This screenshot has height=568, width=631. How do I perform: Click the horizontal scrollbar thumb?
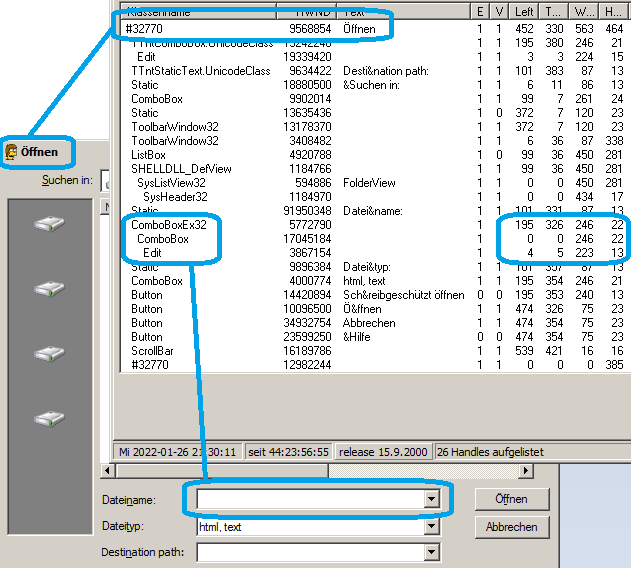tap(221, 470)
